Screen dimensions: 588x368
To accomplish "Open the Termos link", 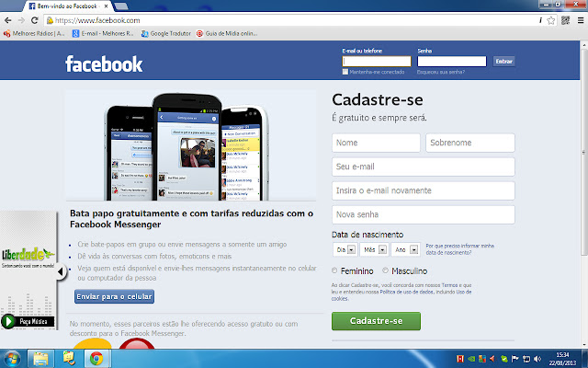I will click(x=449, y=285).
